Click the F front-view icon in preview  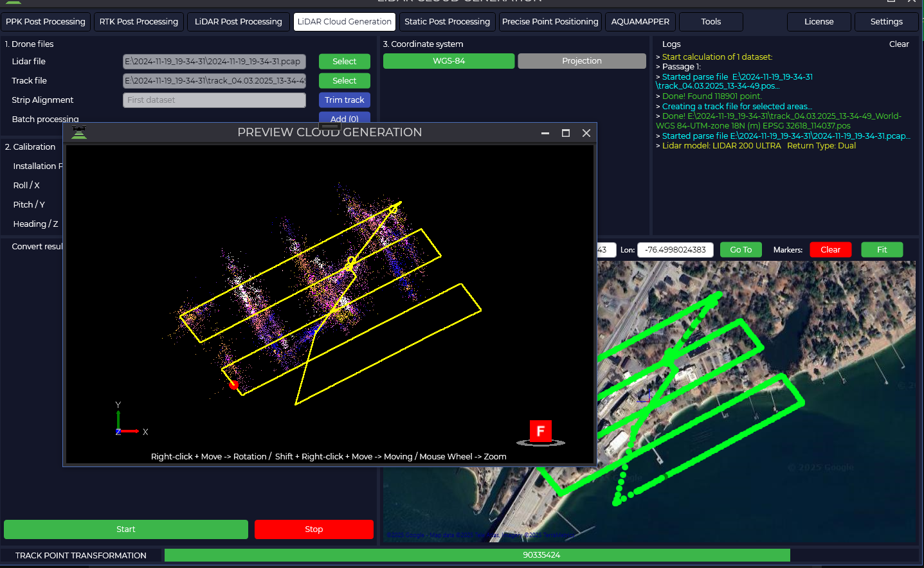pos(541,432)
